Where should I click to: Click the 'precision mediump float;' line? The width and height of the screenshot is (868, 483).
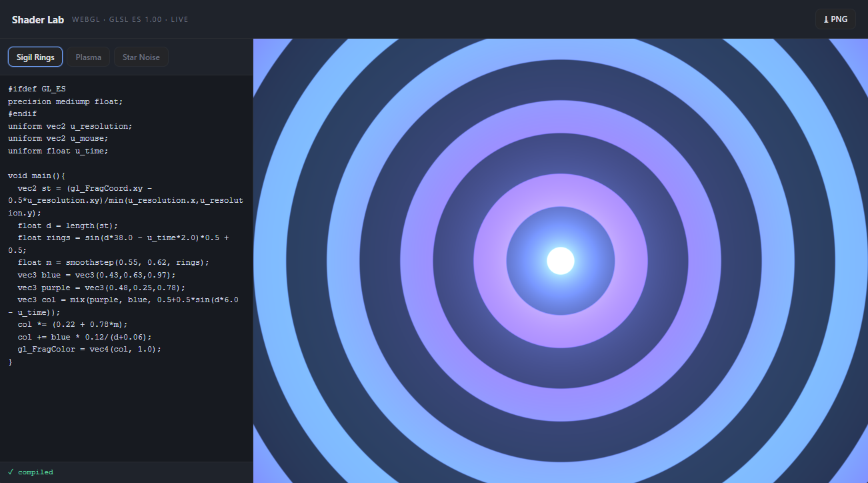point(65,101)
